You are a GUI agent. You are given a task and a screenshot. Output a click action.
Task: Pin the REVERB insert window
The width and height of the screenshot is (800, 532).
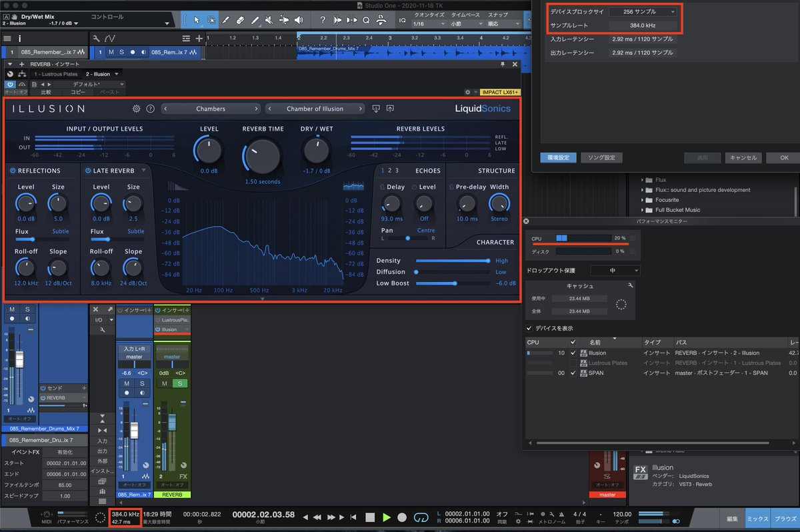click(x=503, y=64)
